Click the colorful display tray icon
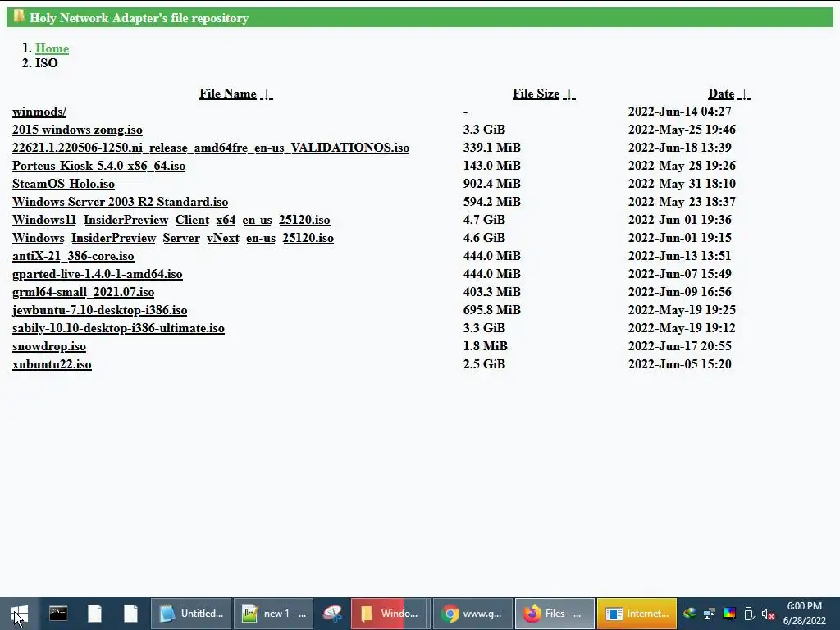The image size is (840, 630). [x=729, y=614]
